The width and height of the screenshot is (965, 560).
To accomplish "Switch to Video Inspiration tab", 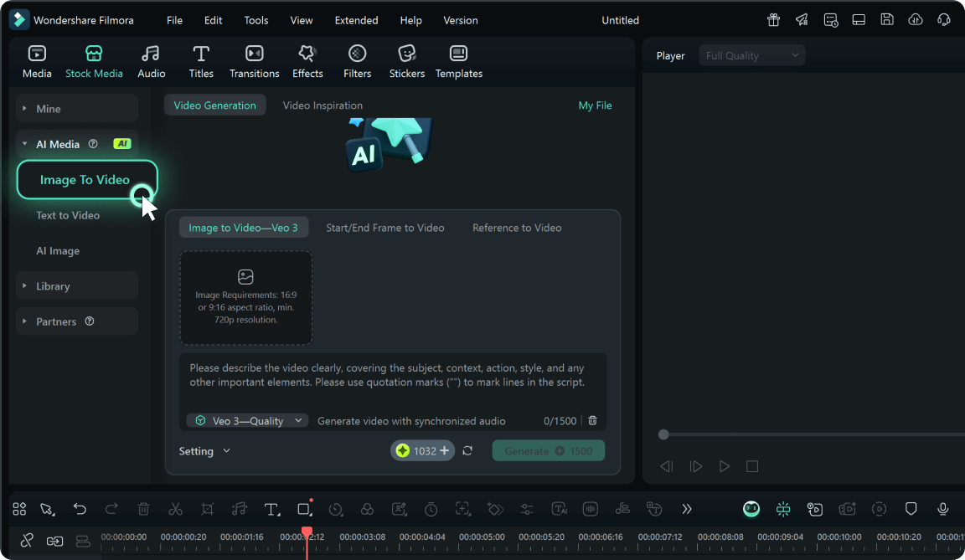I will 323,105.
